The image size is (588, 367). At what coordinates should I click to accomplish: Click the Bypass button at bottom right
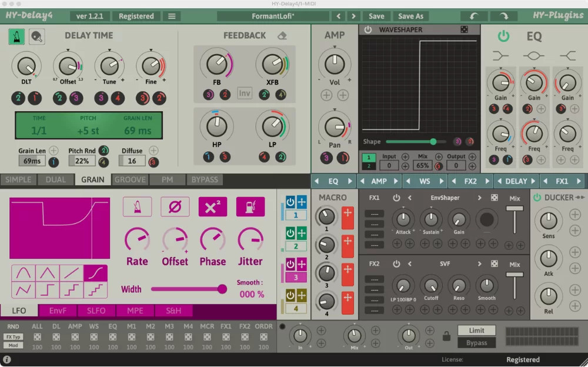(x=476, y=342)
